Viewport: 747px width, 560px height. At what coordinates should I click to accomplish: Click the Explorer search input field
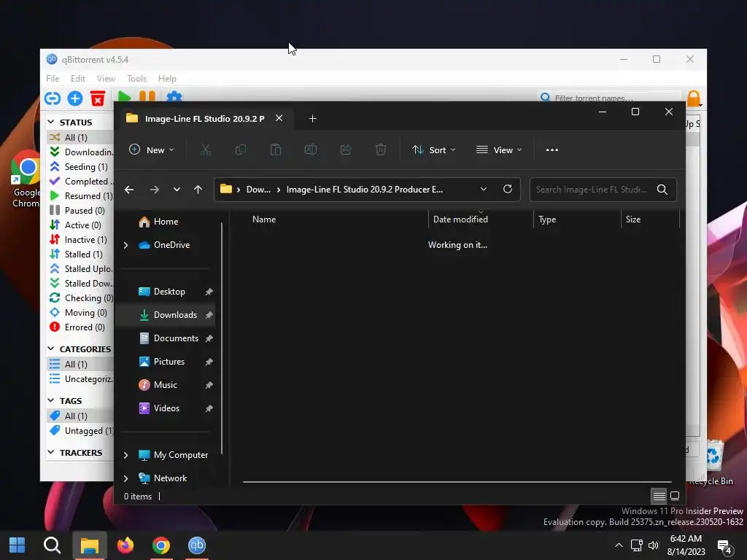592,190
